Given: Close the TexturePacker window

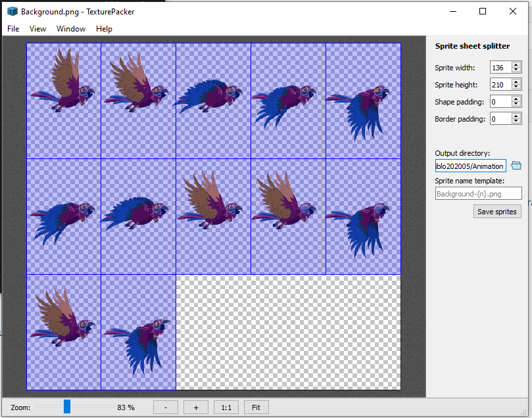Looking at the screenshot, I should [513, 12].
